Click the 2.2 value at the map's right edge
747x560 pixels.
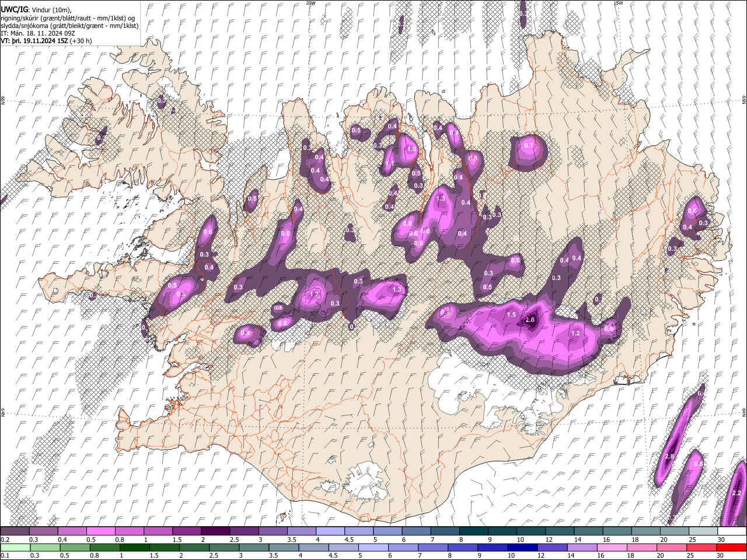pos(736,494)
